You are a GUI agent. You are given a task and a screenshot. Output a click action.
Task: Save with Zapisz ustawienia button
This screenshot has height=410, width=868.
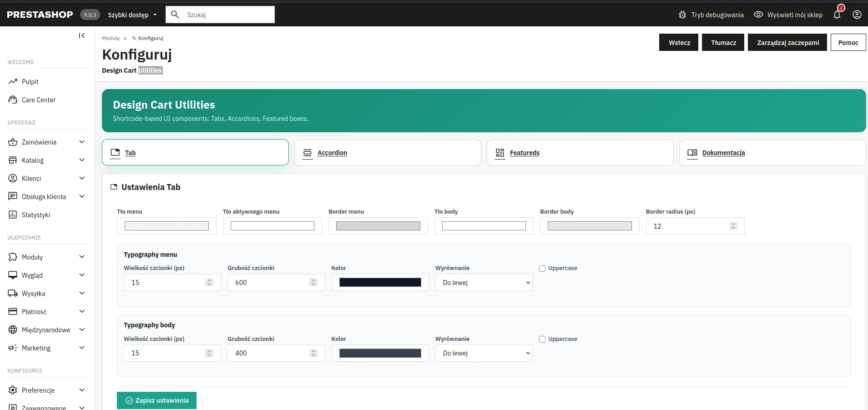(156, 400)
